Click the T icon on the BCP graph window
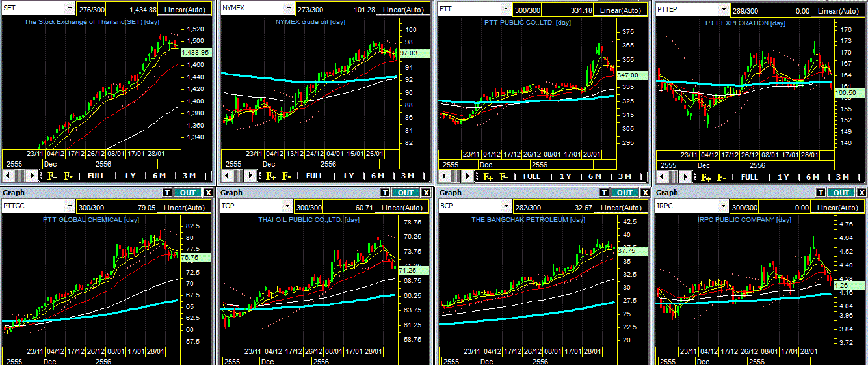This screenshot has height=365, width=868. (x=605, y=192)
